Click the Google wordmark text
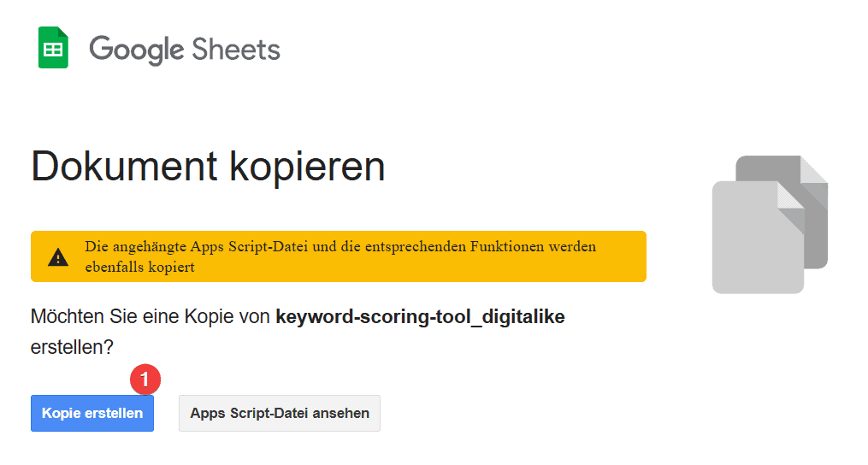This screenshot has width=868, height=465. tap(136, 50)
